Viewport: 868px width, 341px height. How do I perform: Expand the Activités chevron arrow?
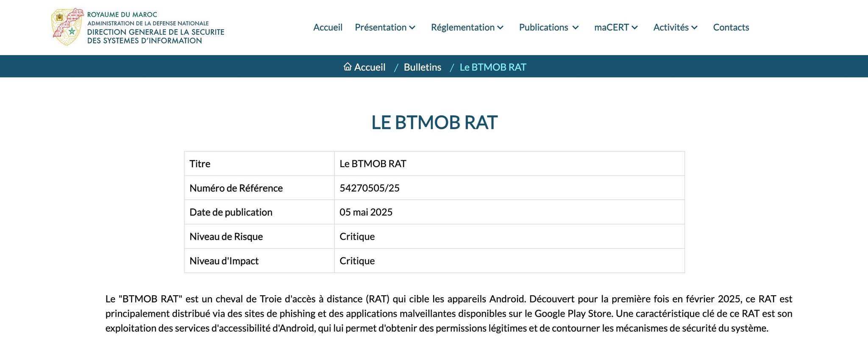pyautogui.click(x=694, y=28)
